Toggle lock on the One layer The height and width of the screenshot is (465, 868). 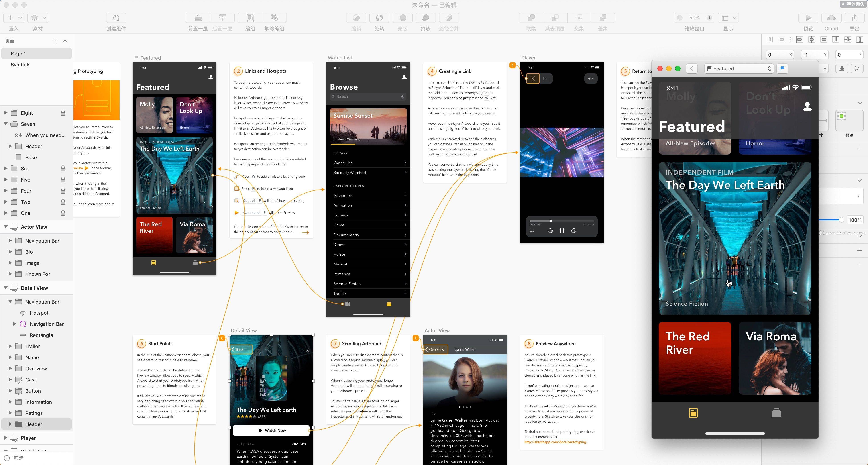coord(63,213)
